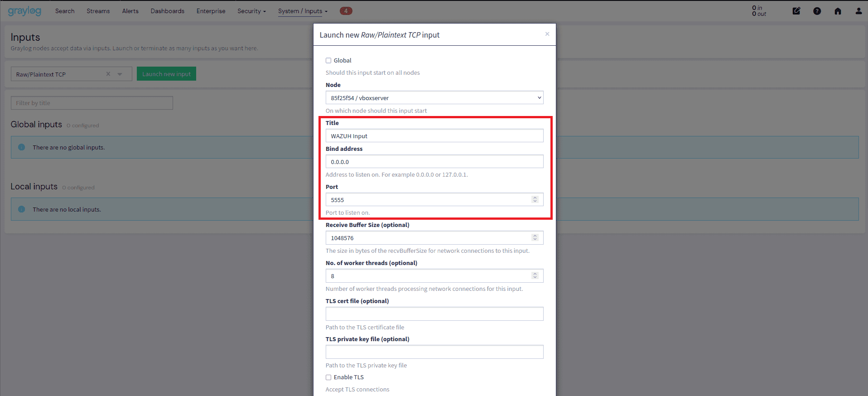Image resolution: width=868 pixels, height=396 pixels.
Task: Open the Node dropdown
Action: (434, 98)
